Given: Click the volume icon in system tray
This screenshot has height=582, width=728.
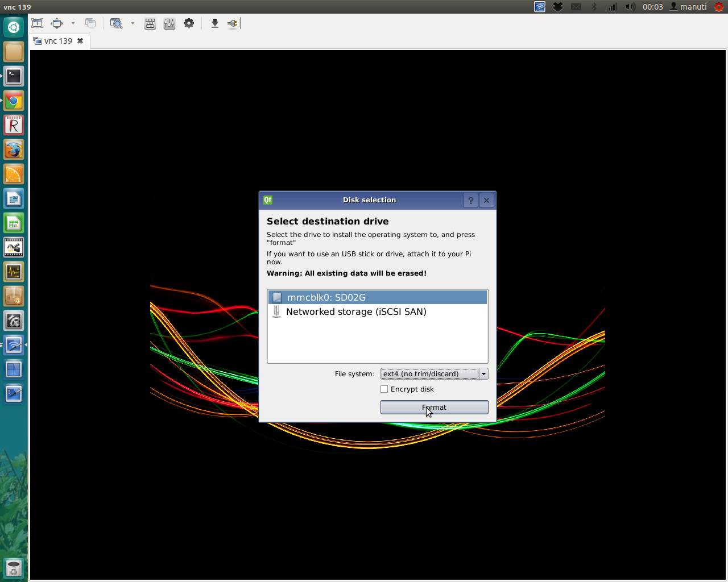Looking at the screenshot, I should click(630, 7).
